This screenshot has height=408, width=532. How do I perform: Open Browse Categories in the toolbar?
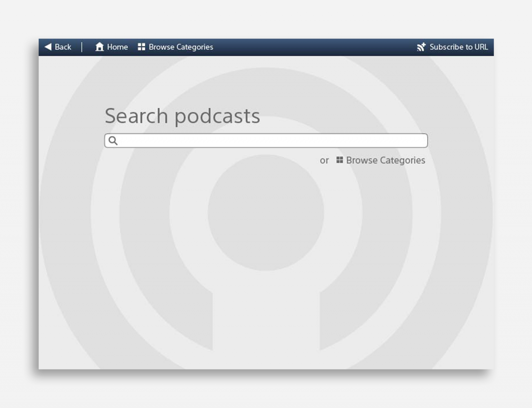(x=181, y=47)
